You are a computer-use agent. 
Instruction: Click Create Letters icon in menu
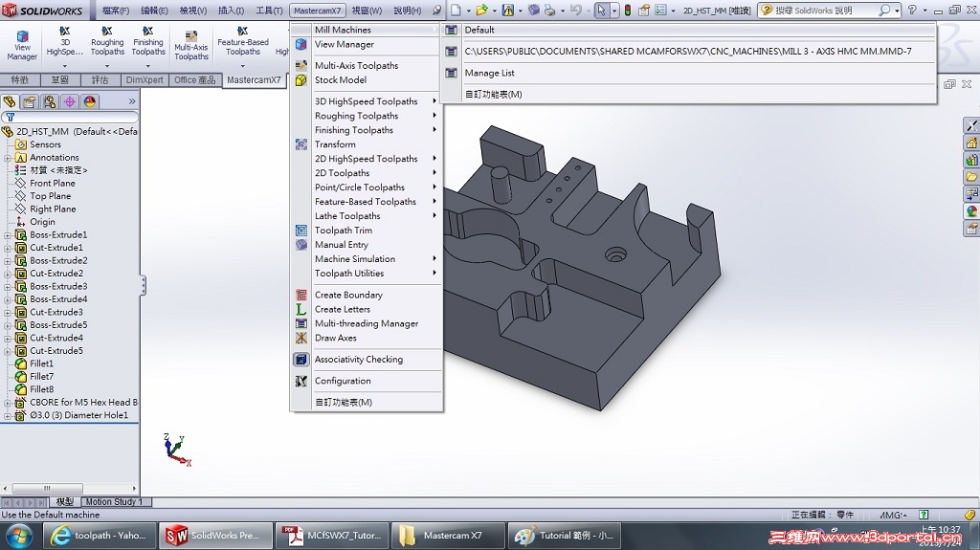(x=301, y=309)
